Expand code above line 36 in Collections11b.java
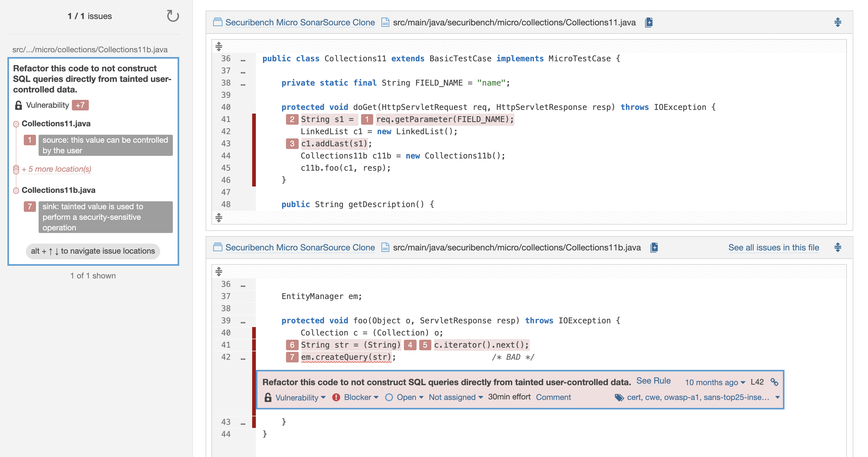Image resolution: width=868 pixels, height=457 pixels. [x=219, y=272]
